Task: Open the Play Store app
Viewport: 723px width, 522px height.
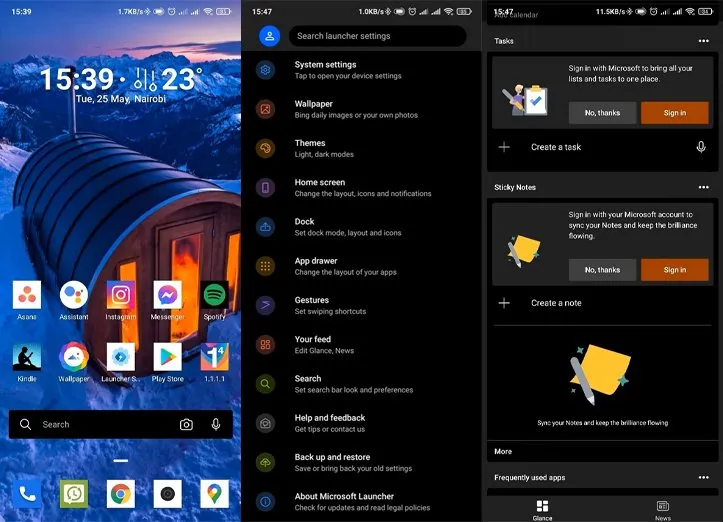Action: coord(167,357)
